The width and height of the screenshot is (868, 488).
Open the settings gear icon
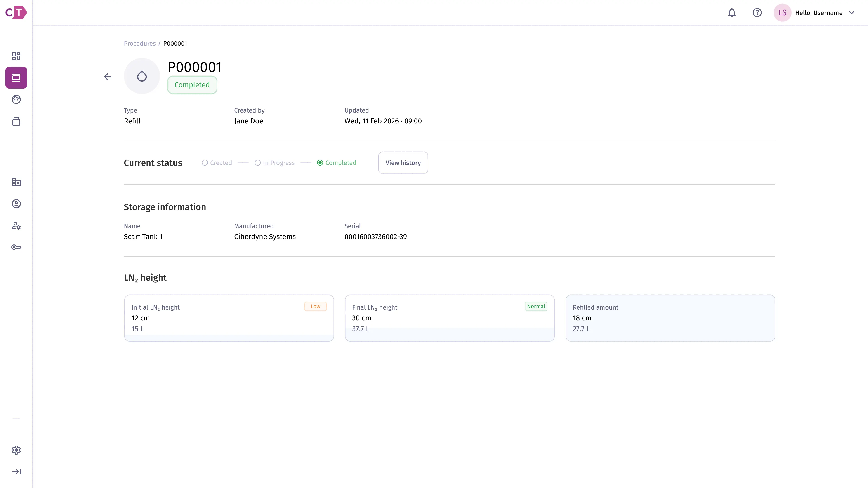click(x=16, y=450)
